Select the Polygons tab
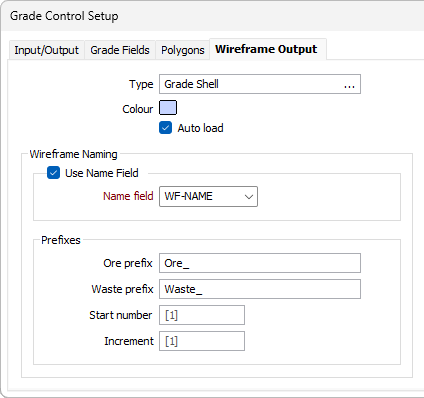424x398 pixels. point(182,50)
